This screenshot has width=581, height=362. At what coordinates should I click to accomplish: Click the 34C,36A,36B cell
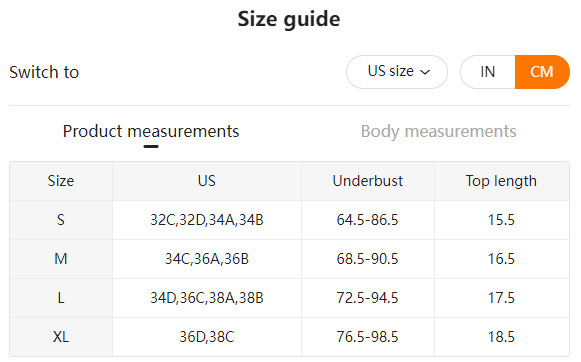coord(206,259)
